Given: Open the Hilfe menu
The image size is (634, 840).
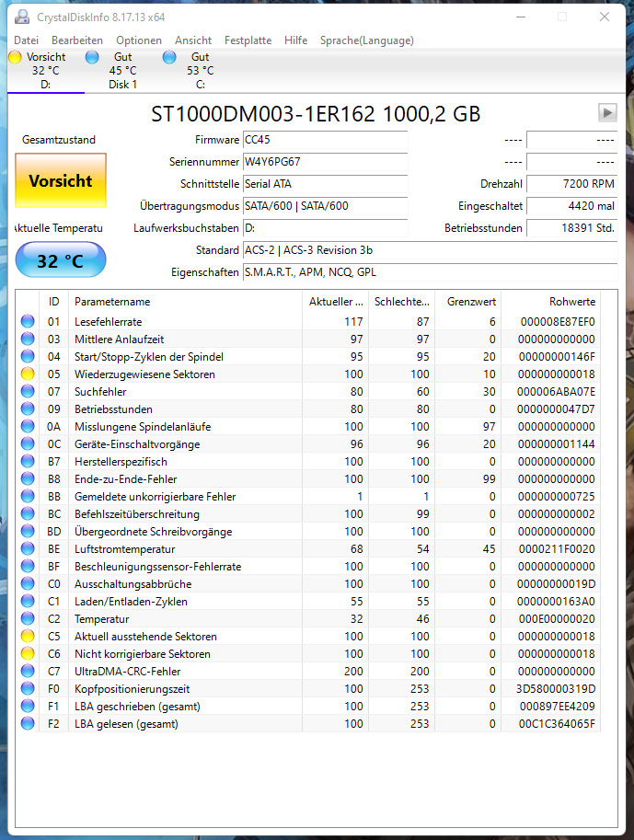Looking at the screenshot, I should point(295,40).
